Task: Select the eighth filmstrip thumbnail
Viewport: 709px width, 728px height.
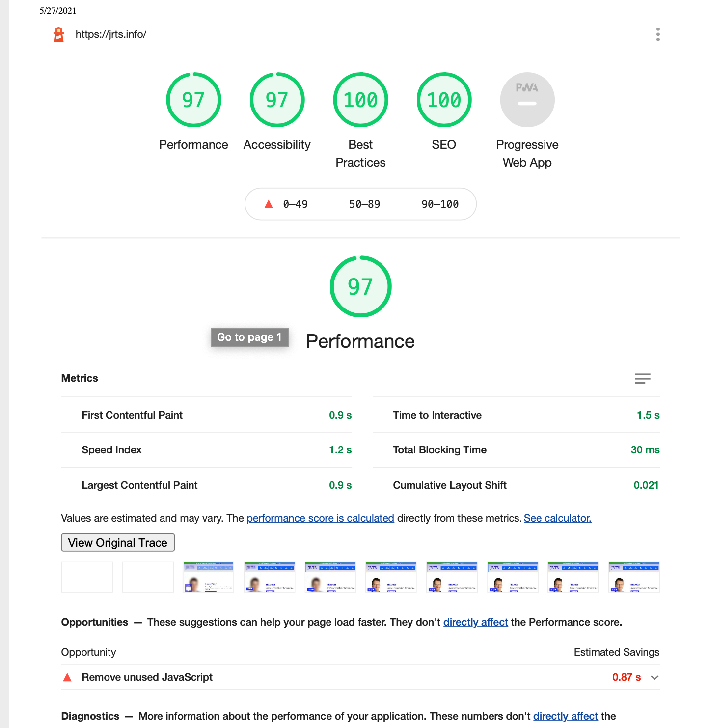Action: click(x=513, y=577)
